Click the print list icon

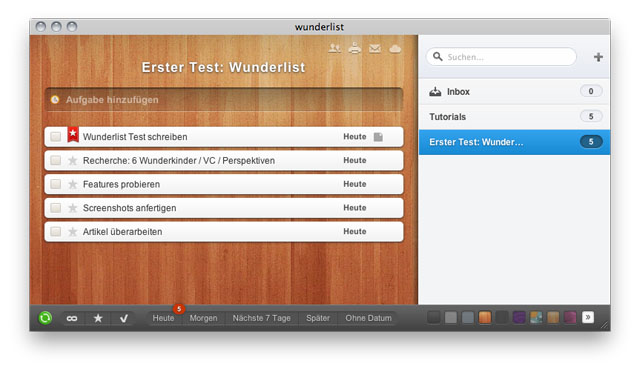coord(355,49)
